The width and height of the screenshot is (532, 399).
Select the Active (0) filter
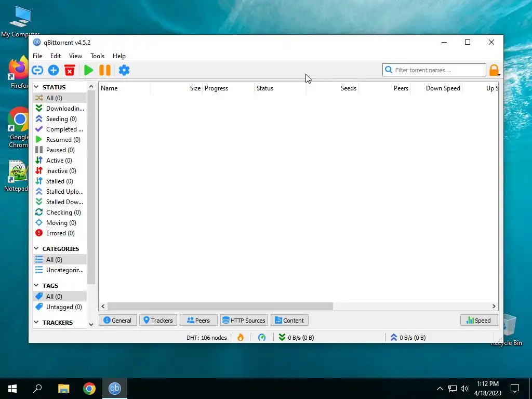coord(60,161)
